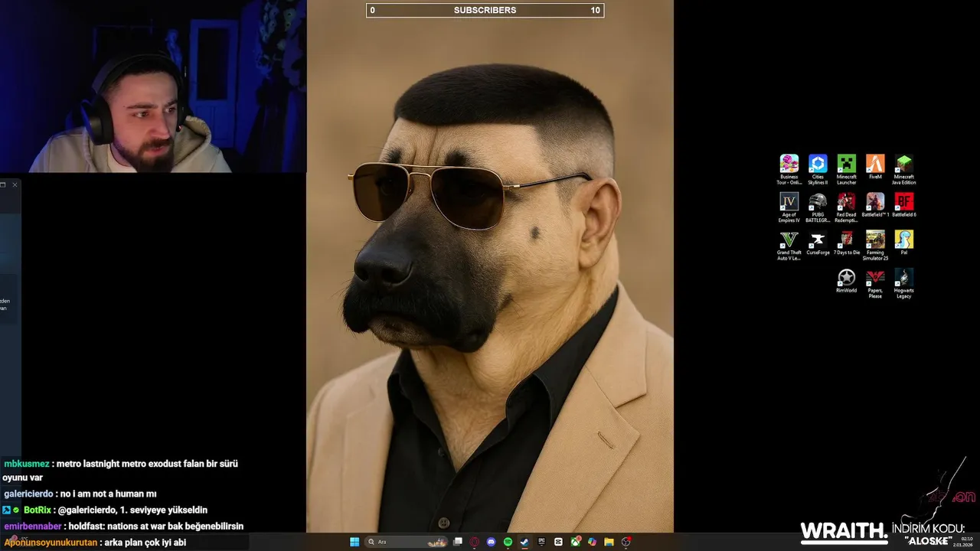Select the FiveM desktop shortcut
980x551 pixels.
pyautogui.click(x=875, y=167)
